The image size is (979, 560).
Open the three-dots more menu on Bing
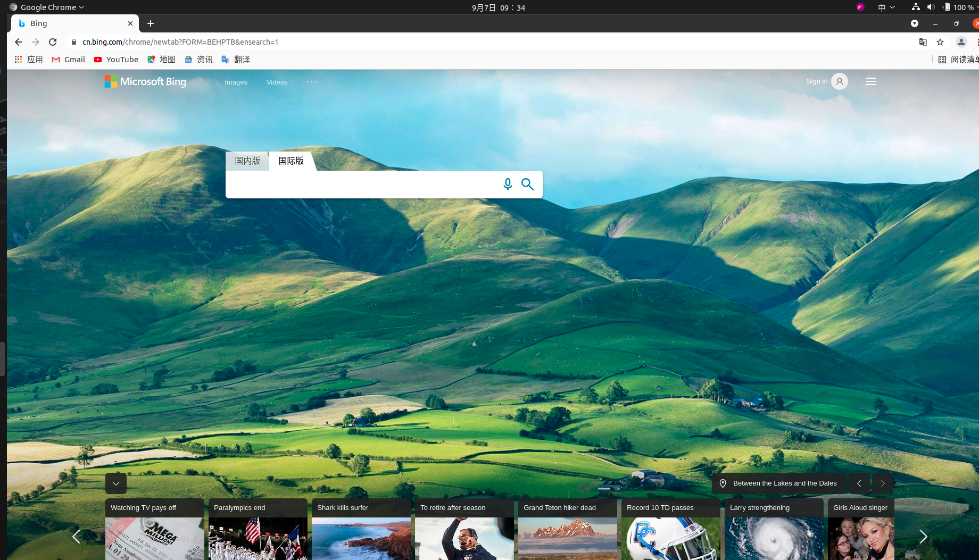point(312,82)
